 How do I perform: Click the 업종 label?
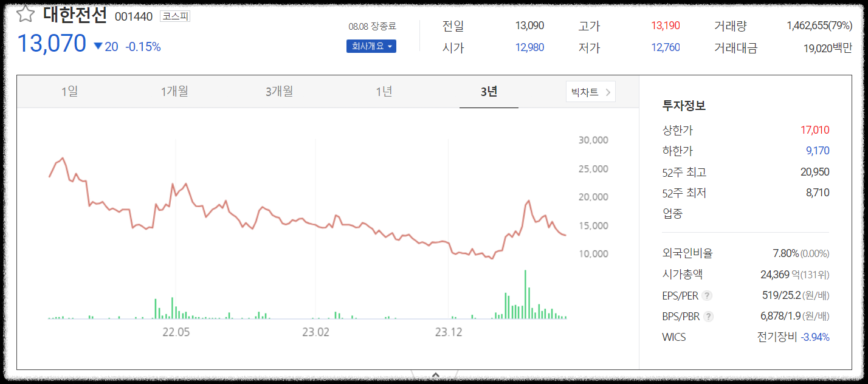[x=672, y=213]
